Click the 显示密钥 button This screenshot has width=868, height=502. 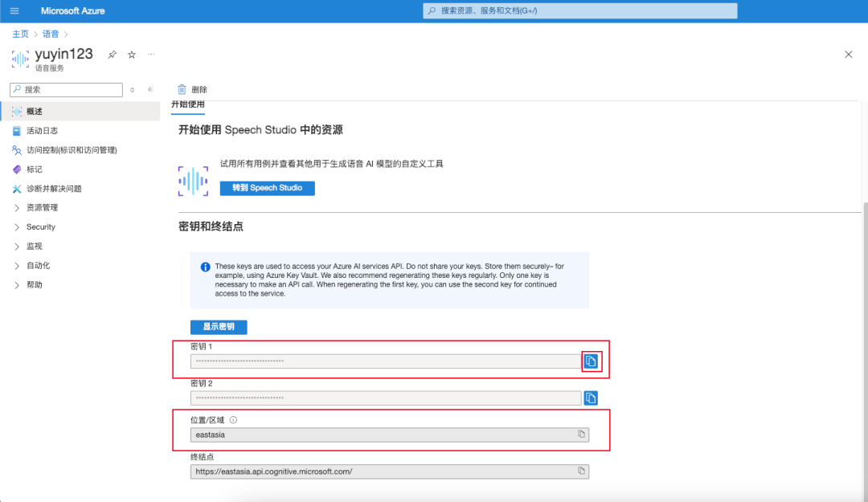[x=218, y=327]
